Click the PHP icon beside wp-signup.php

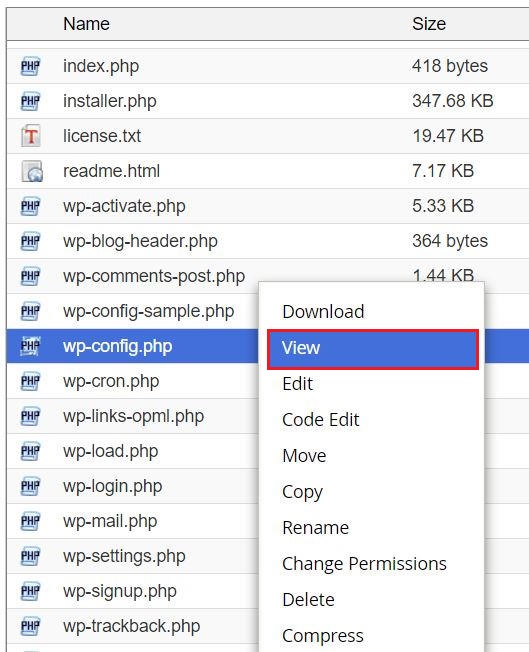(30, 591)
